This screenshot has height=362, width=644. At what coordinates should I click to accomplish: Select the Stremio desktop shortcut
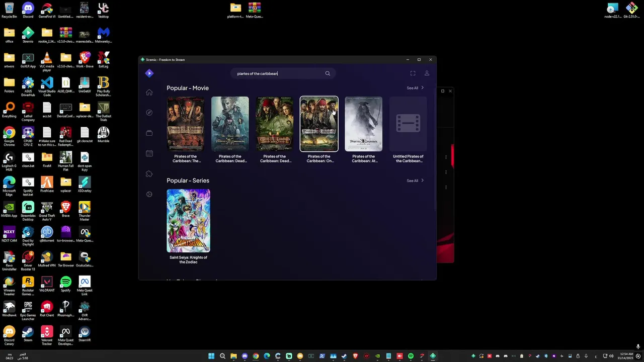28,35
